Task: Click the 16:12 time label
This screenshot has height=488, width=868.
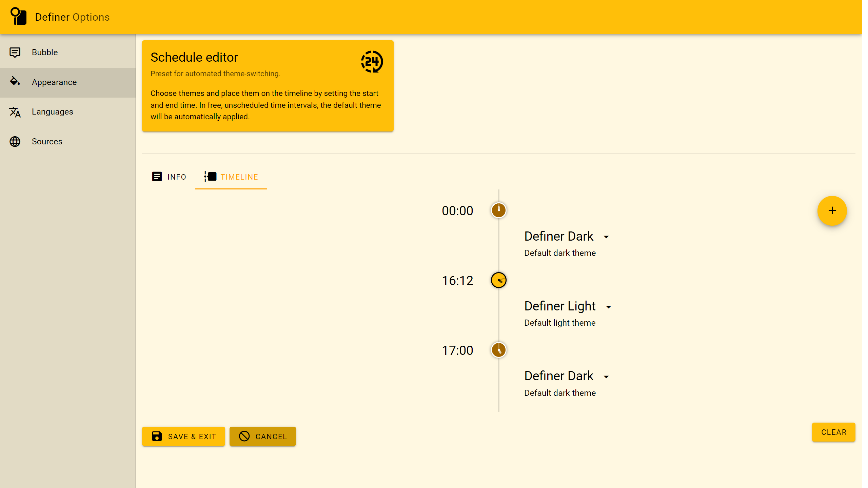Action: tap(457, 281)
